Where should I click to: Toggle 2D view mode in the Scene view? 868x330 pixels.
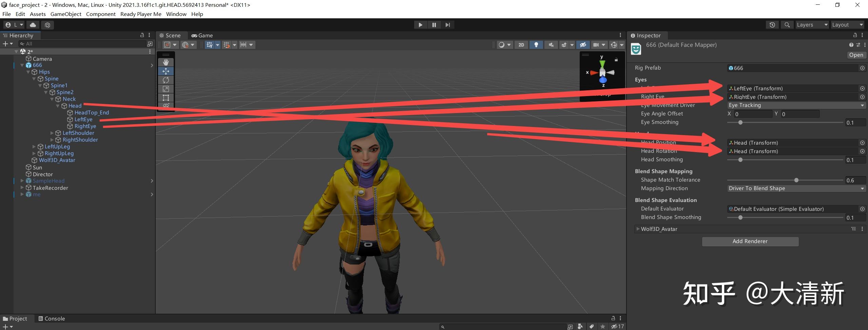[x=521, y=44]
